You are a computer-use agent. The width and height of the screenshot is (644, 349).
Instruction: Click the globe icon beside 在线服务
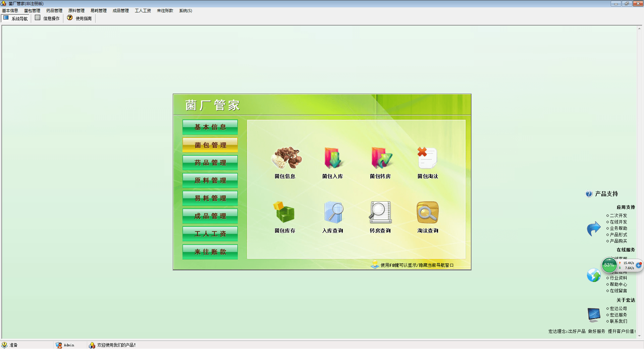[x=594, y=275]
